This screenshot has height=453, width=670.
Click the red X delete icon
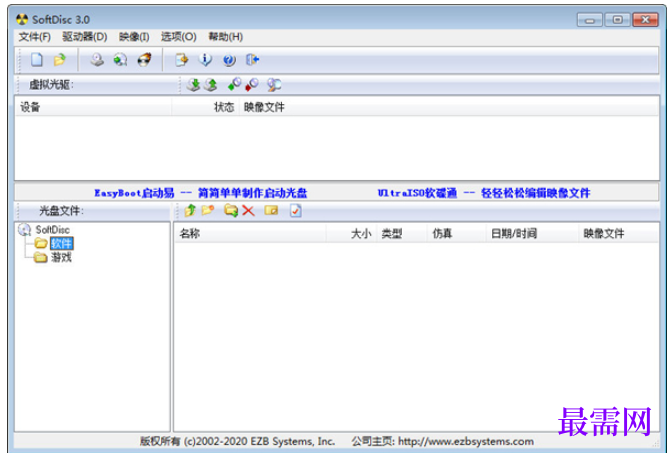click(x=248, y=210)
